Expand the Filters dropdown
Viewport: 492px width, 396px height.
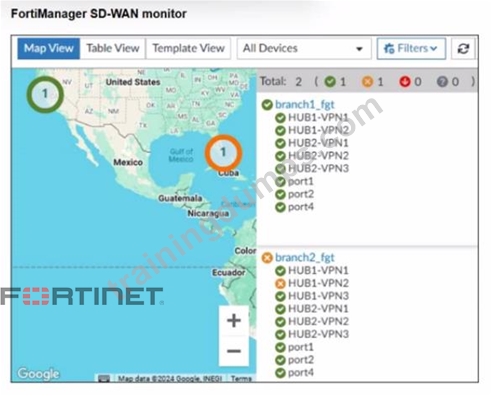click(x=411, y=49)
